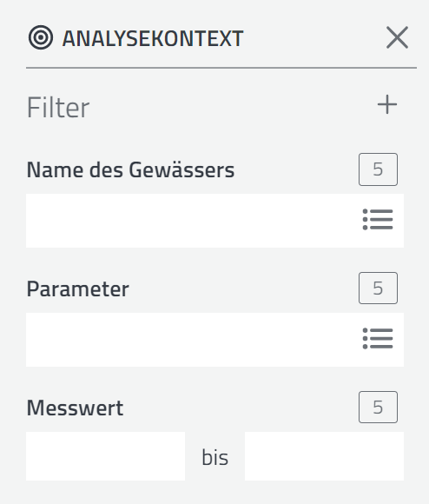Image resolution: width=429 pixels, height=504 pixels.
Task: Focus the Parameter filter input field
Action: point(193,340)
